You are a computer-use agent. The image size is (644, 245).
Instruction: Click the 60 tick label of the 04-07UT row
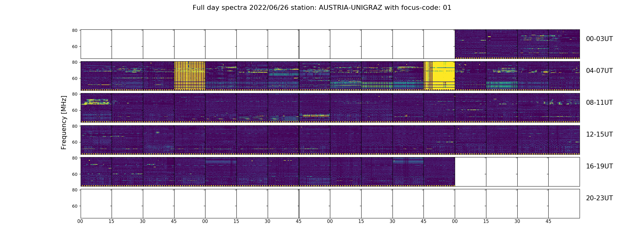click(x=75, y=78)
